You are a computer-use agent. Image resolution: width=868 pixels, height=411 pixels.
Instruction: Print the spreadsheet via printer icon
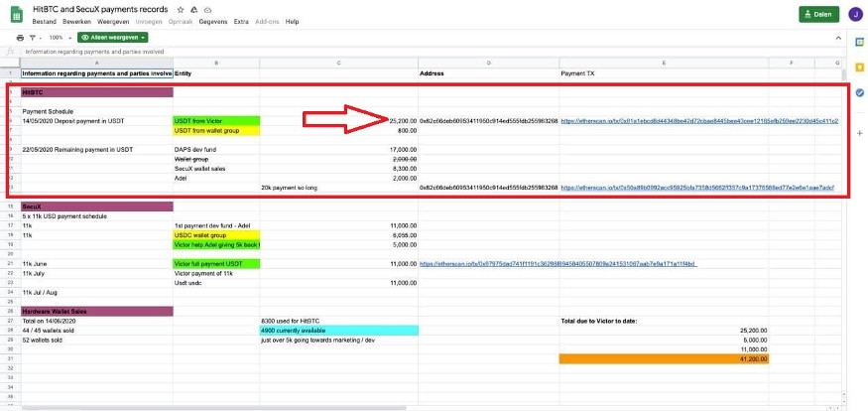point(21,38)
